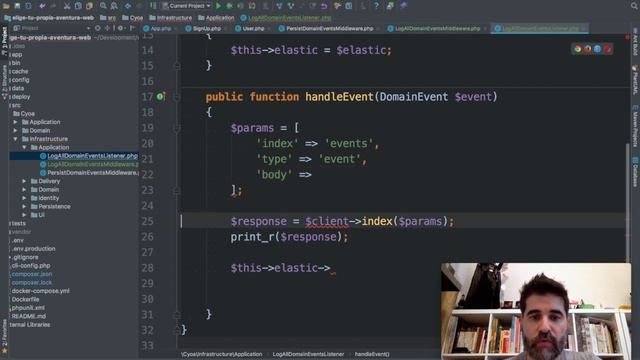Image resolution: width=640 pixels, height=360 pixels.
Task: Click the Replace magnifier icon
Action: click(114, 6)
